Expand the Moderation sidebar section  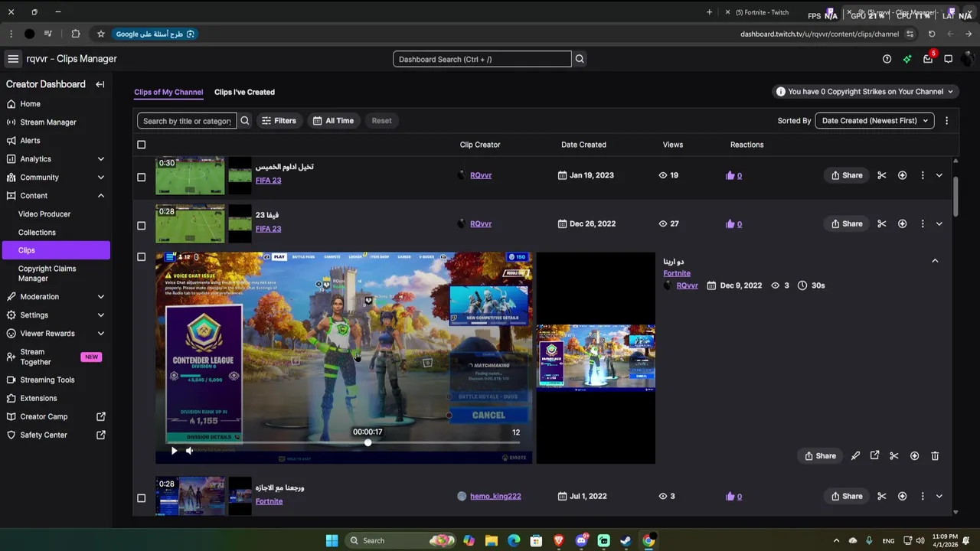(100, 297)
